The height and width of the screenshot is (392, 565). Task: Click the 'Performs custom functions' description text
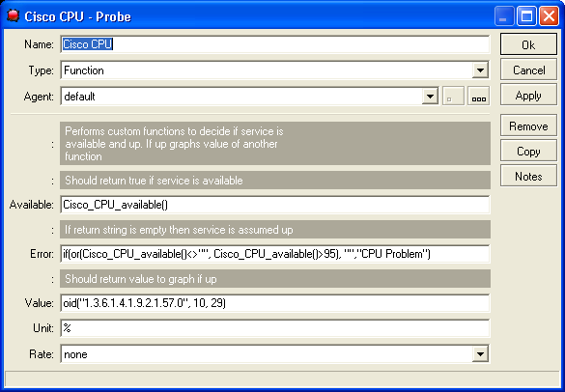(174, 144)
